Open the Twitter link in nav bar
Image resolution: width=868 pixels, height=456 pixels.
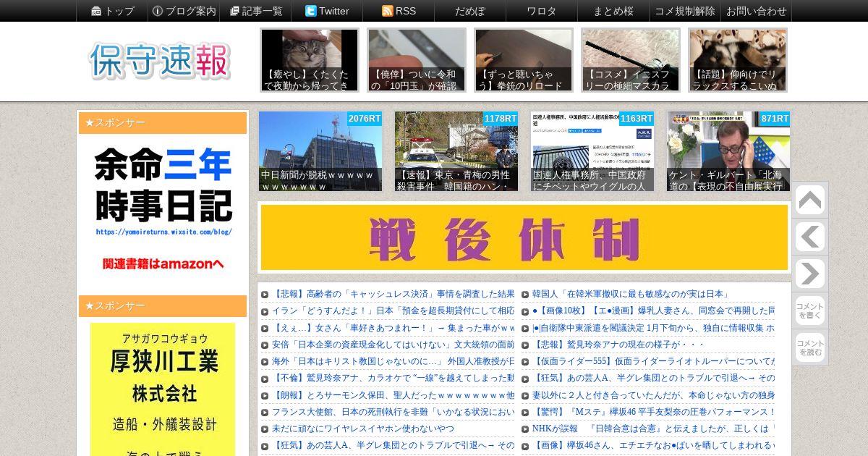point(327,11)
